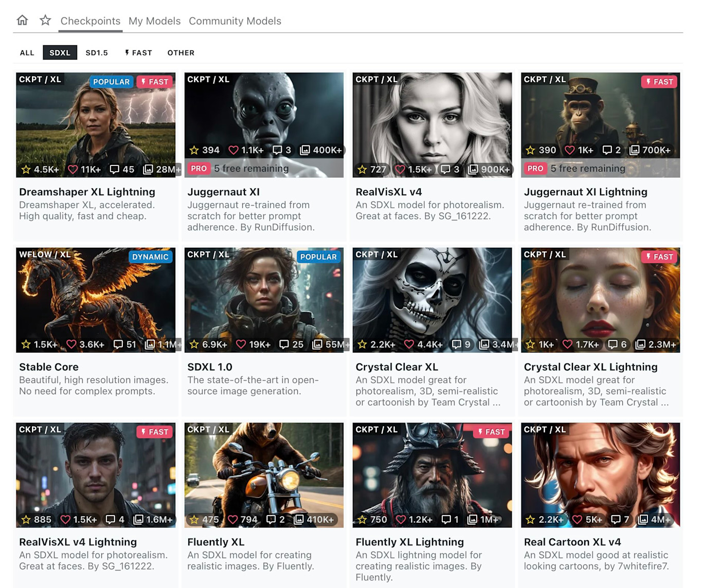This screenshot has width=720, height=588.
Task: Like SDXL 1.0 with heart icon
Action: [241, 344]
